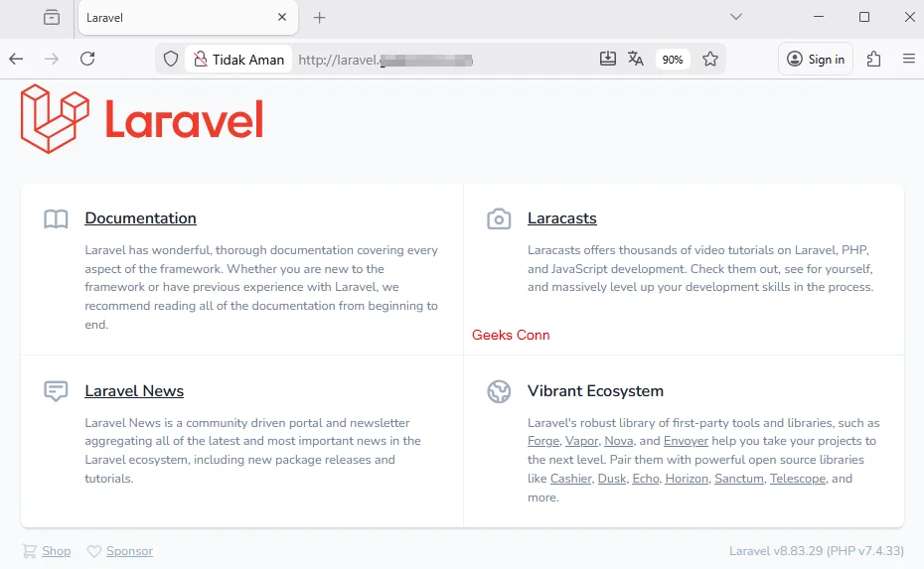This screenshot has height=569, width=924.
Task: Open the Dusk link
Action: 612,479
